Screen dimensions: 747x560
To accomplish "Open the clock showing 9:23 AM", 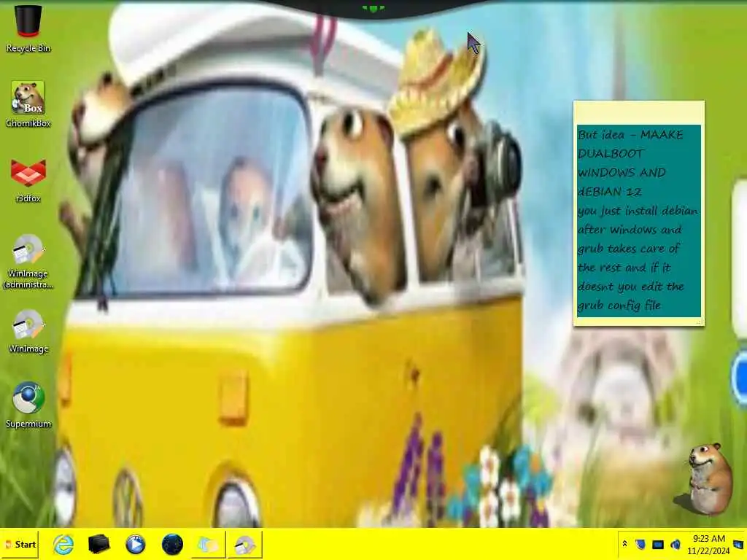I will click(x=708, y=544).
